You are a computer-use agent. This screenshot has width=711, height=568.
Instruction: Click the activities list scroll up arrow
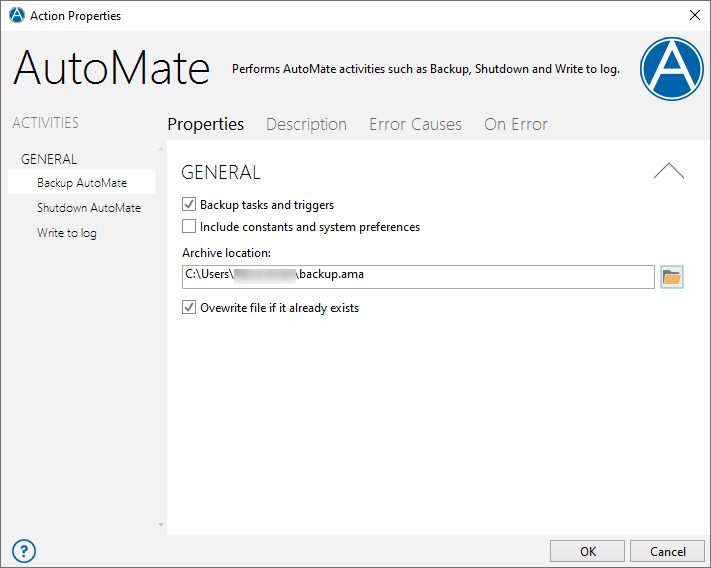click(161, 149)
